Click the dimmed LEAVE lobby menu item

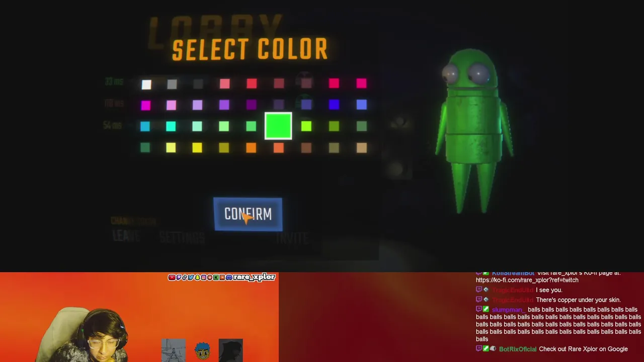[x=126, y=235]
